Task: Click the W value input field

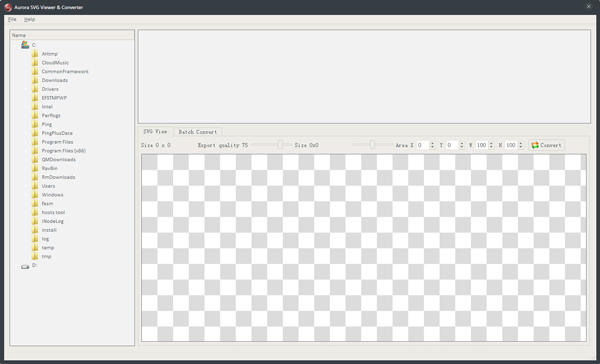Action: [482, 145]
